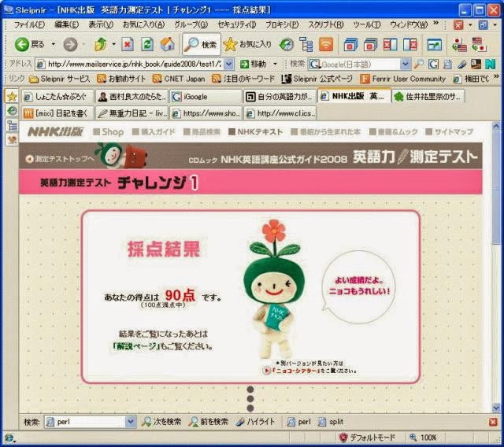Expand the find bar perl dropdown
The height and width of the screenshot is (447, 504).
130,422
